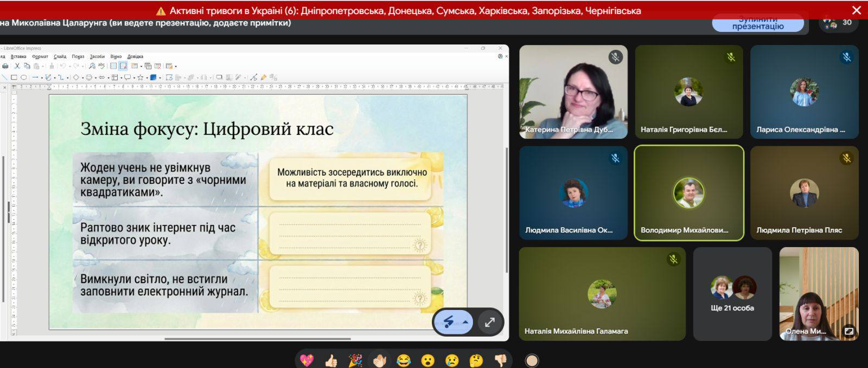Select Володимир Михайлович's highlighted tile
Screen dimensions: 868x368
tap(689, 192)
